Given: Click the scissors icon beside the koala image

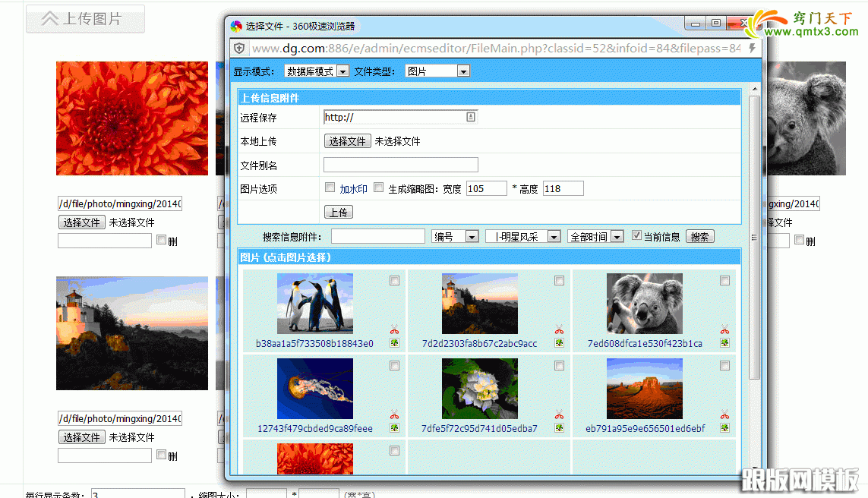Looking at the screenshot, I should tap(724, 329).
